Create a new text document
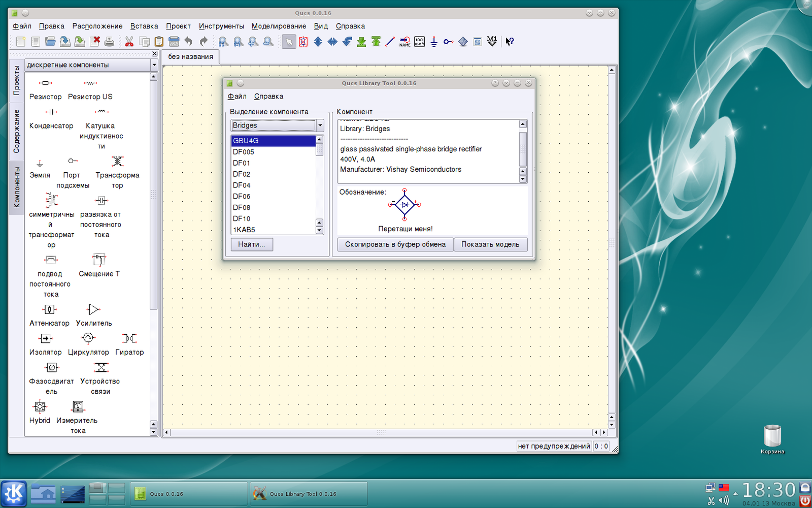This screenshot has width=812, height=508. point(36,42)
